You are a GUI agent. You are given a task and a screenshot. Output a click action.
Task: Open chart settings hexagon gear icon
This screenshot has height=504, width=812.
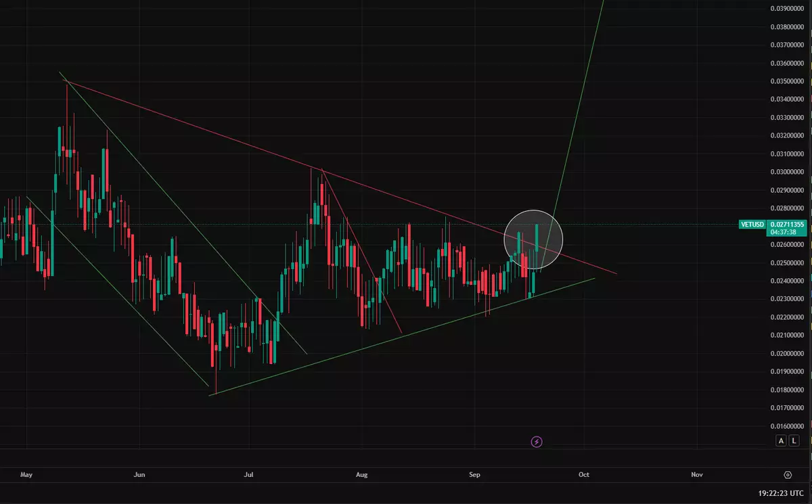(788, 475)
